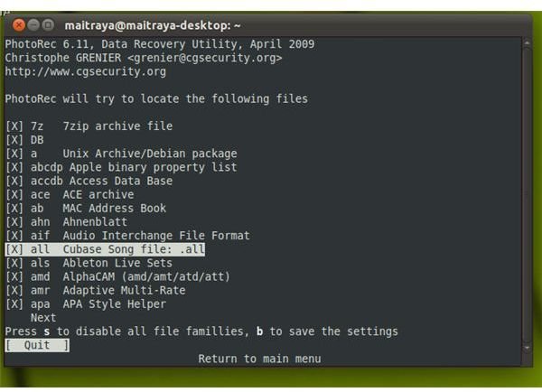Toggle the ace ACE archive checkbox

(14, 194)
